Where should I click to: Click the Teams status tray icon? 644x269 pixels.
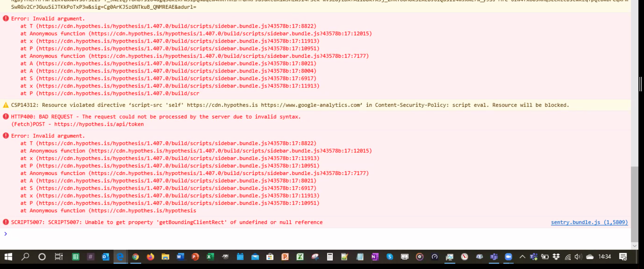click(534, 257)
